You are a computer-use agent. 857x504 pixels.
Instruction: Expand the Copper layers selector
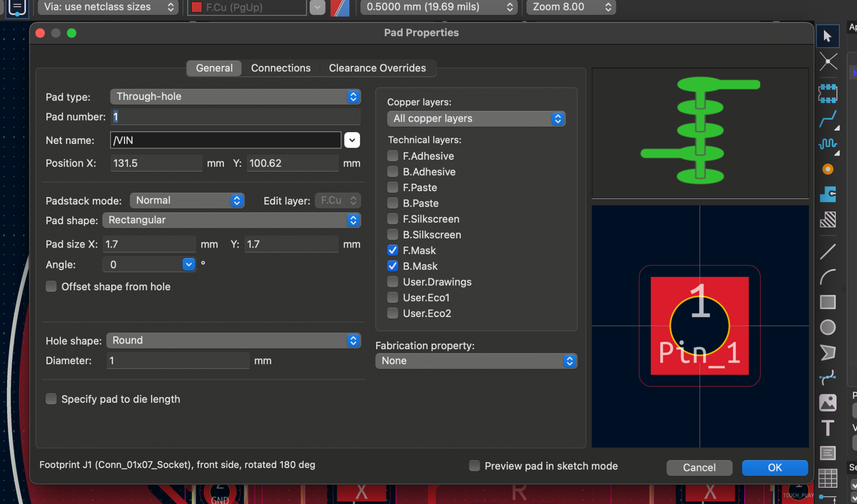558,119
